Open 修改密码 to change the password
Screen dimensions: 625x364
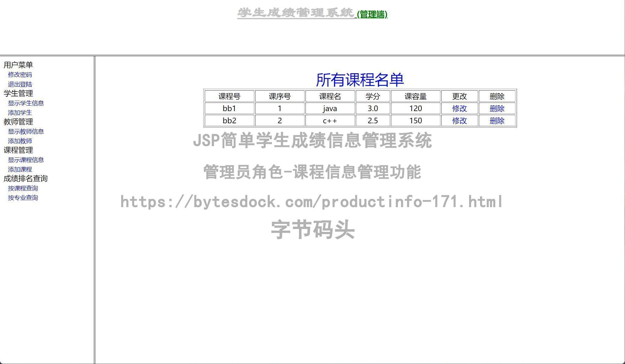tap(20, 74)
